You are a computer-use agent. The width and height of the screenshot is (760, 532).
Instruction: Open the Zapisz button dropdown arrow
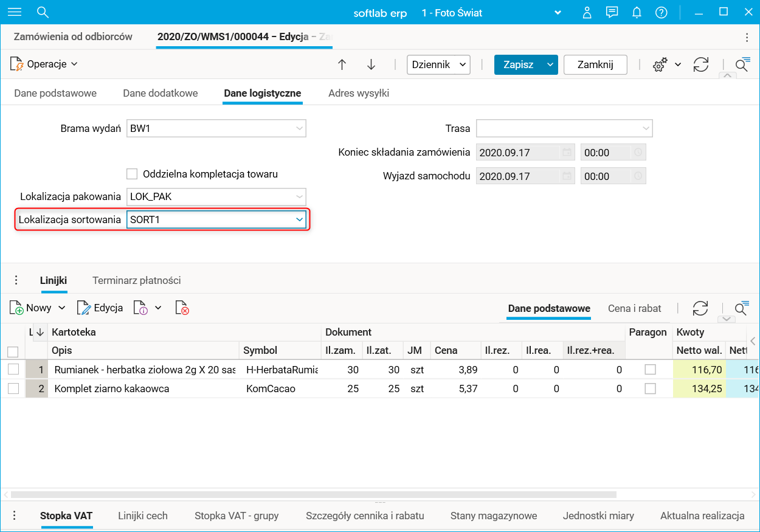pos(550,64)
